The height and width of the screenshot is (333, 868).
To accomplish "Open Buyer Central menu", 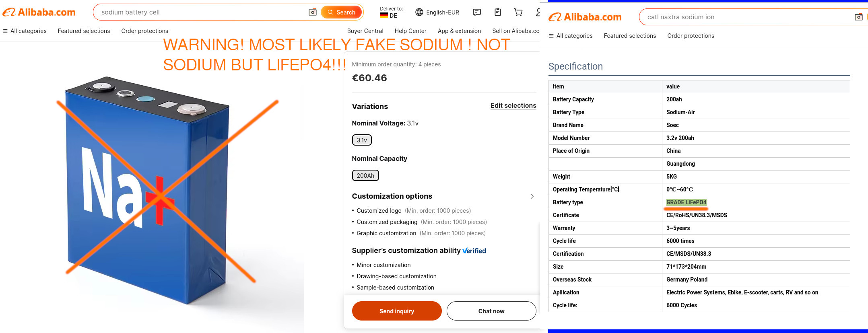I will pyautogui.click(x=365, y=31).
